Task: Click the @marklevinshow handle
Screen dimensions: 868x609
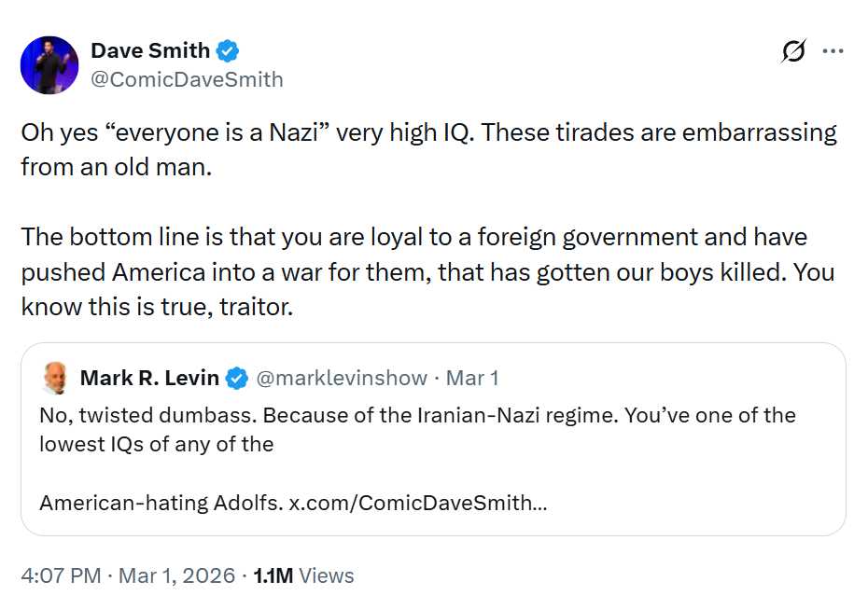Action: pyautogui.click(x=341, y=378)
